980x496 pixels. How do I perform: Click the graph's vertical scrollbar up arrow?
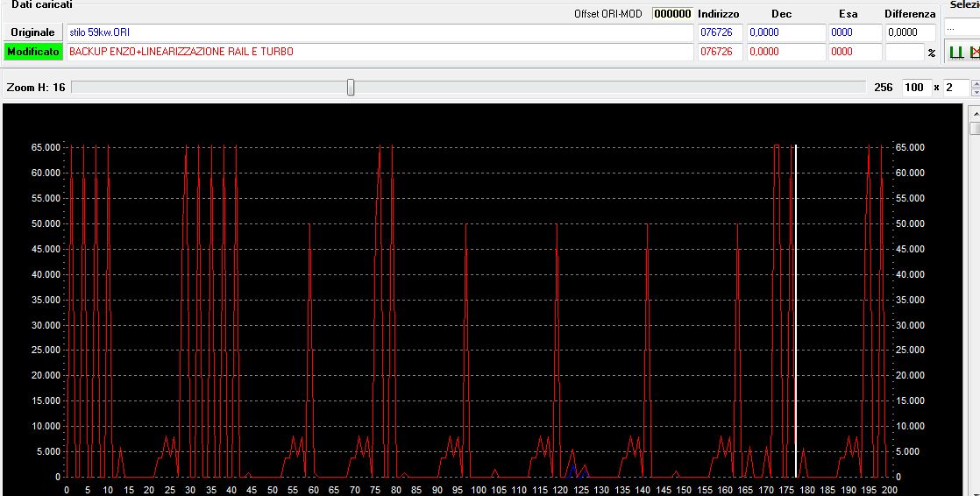point(974,113)
